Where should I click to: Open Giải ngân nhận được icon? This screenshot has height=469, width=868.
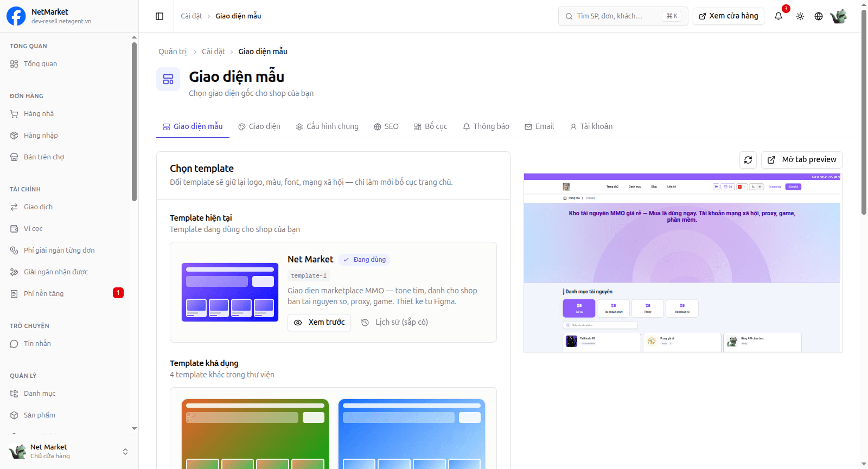click(14, 272)
